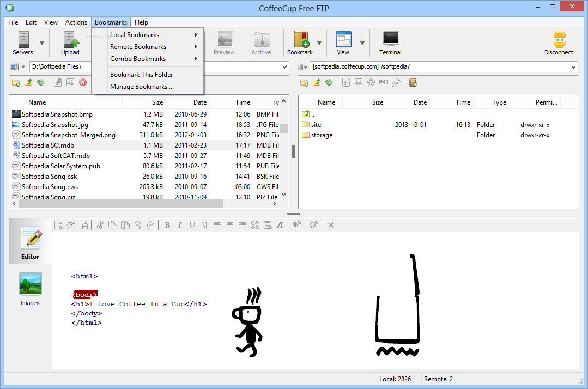Click the local pane vertical scrollbar thumb
Viewport: 588px width, 389px height.
[x=284, y=128]
